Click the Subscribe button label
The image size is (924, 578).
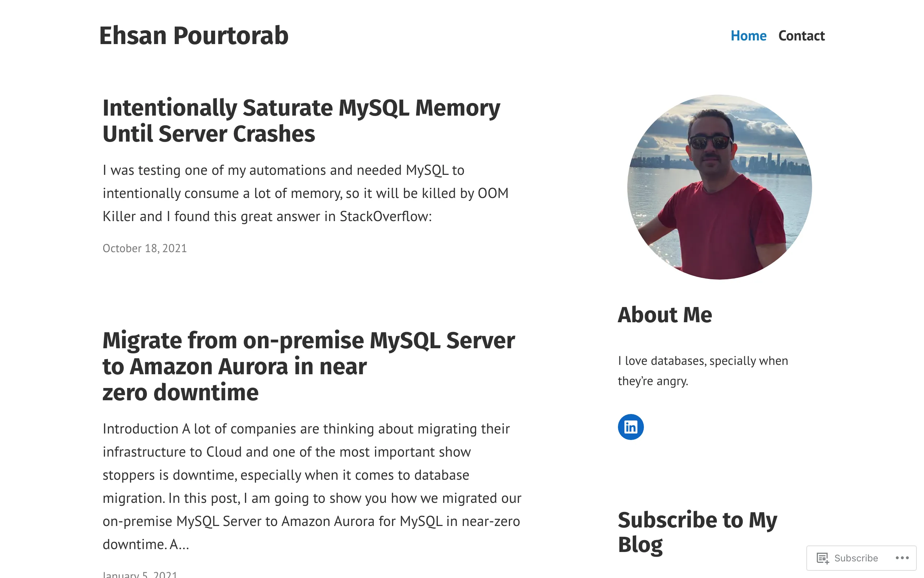click(x=856, y=558)
